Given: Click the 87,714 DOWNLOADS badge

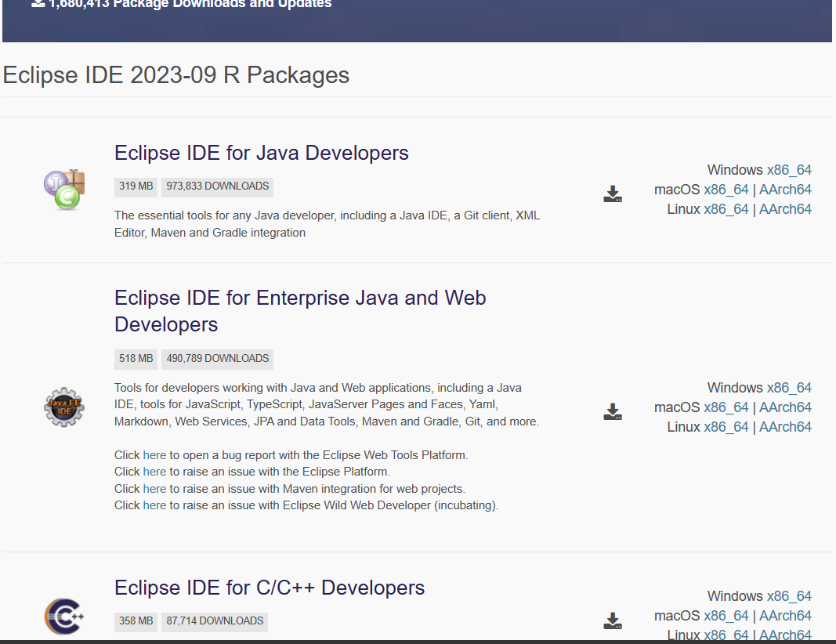Looking at the screenshot, I should [x=215, y=621].
